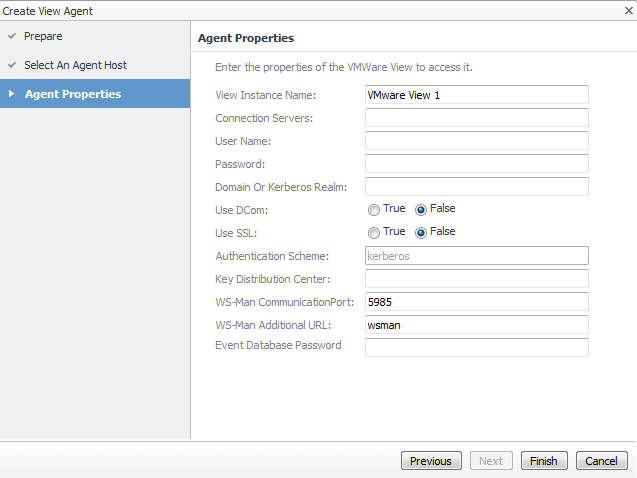Select False for Use DCom
The height and width of the screenshot is (478, 637).
coord(421,209)
